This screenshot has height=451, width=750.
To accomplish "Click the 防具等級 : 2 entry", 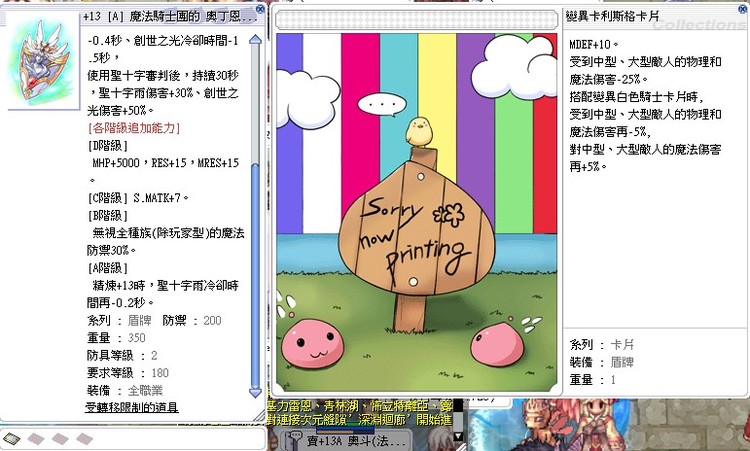I will coord(122,356).
